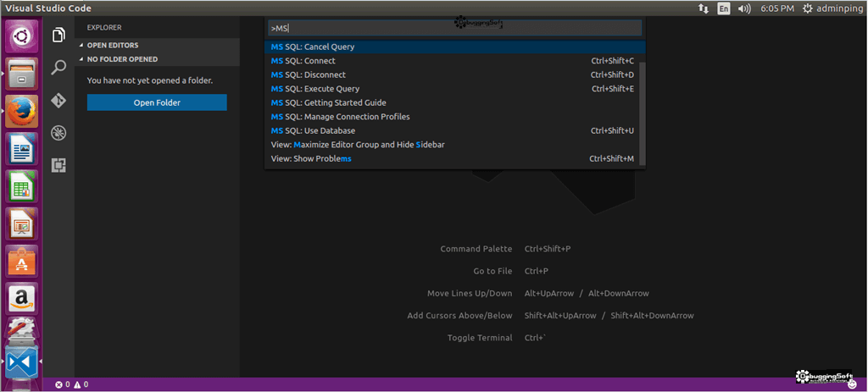The width and height of the screenshot is (868, 392).
Task: Select MS SQL: Use Database command
Action: click(x=453, y=130)
